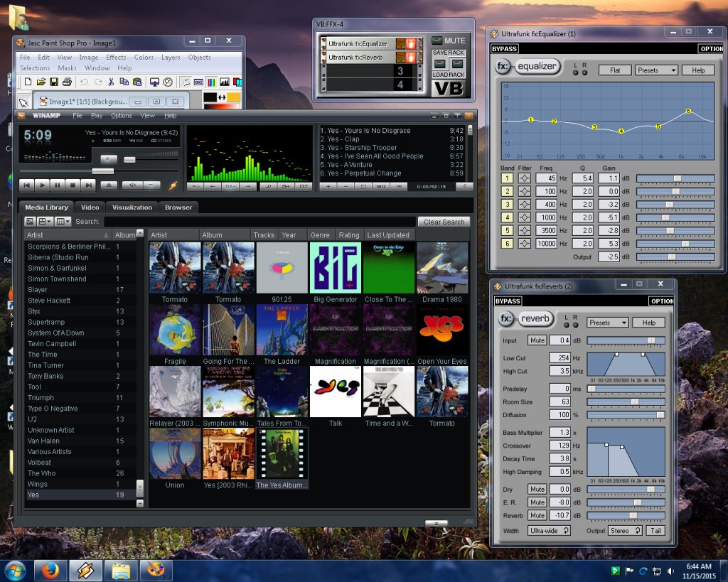Click the Save floppy icon in Paint Shop Pro
Viewport: 728px width, 582px height.
click(54, 82)
